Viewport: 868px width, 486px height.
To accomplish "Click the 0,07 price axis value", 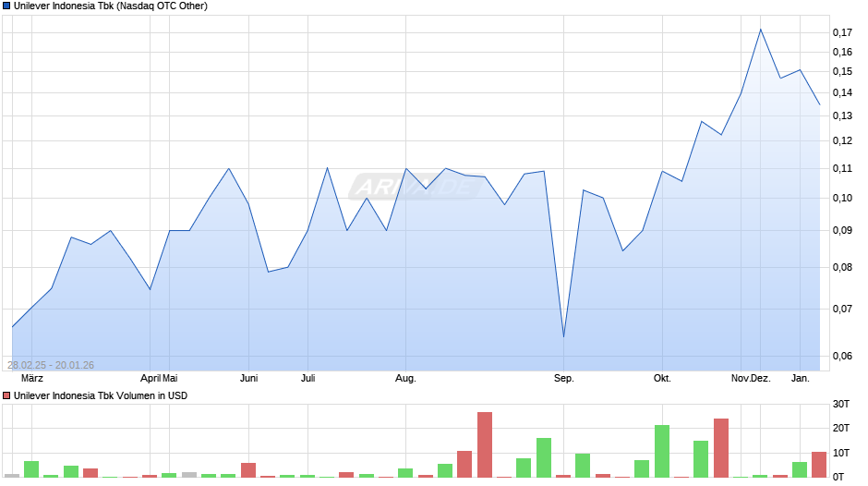I will pyautogui.click(x=842, y=309).
